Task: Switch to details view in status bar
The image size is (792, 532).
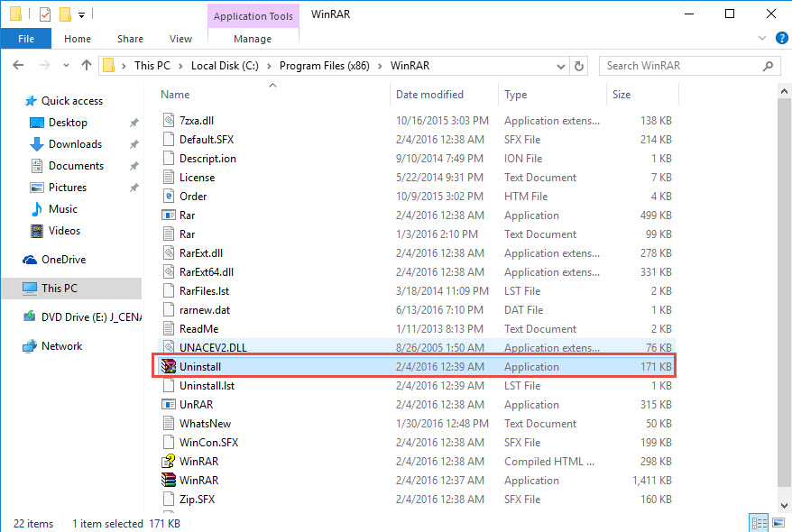Action: coord(759,523)
